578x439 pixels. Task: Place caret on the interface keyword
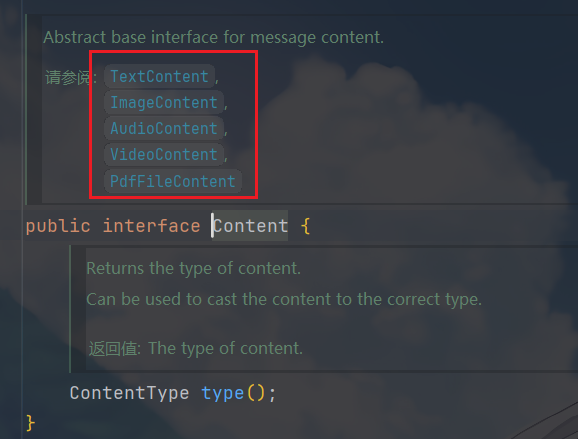tap(152, 226)
